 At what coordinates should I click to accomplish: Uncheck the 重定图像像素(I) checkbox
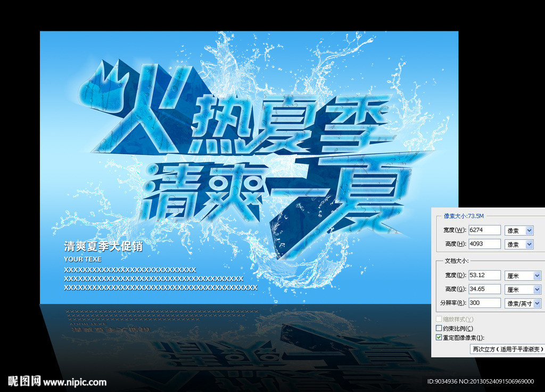[439, 338]
